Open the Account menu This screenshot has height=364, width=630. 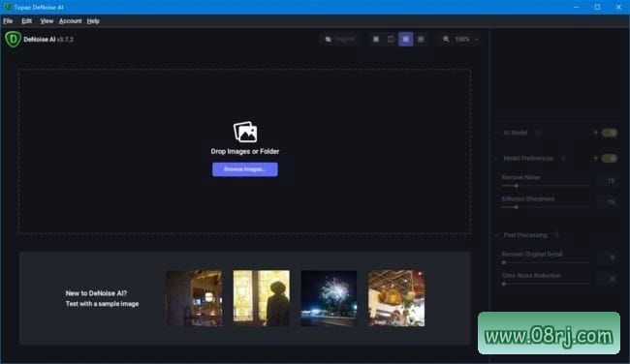click(x=71, y=21)
